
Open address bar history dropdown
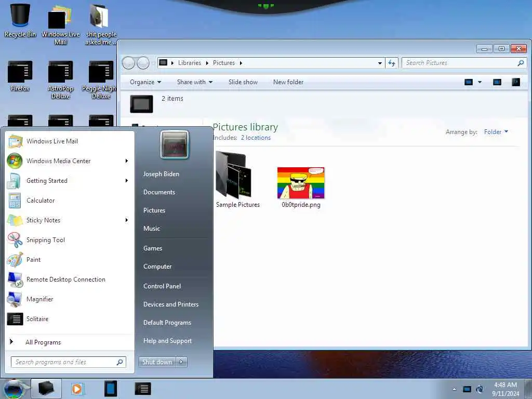click(x=380, y=63)
